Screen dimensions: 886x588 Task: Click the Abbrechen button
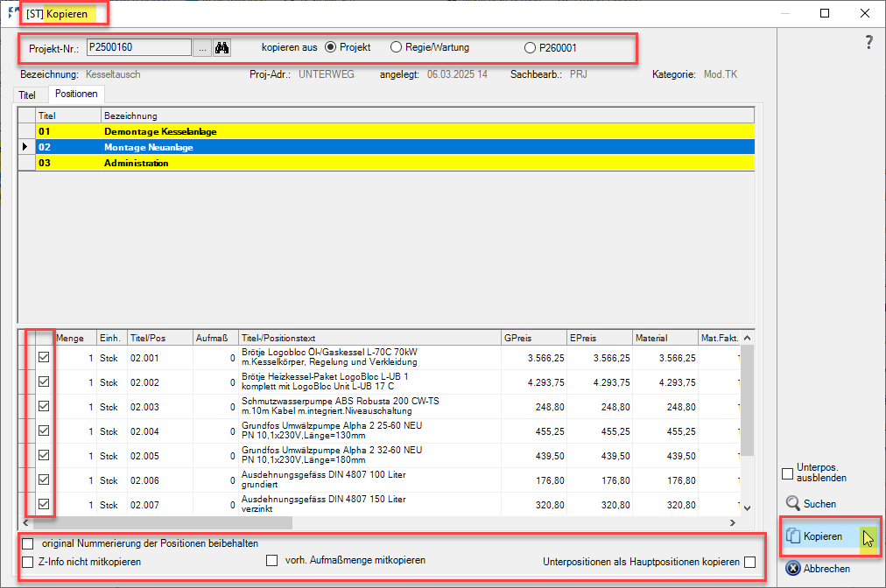coord(818,569)
